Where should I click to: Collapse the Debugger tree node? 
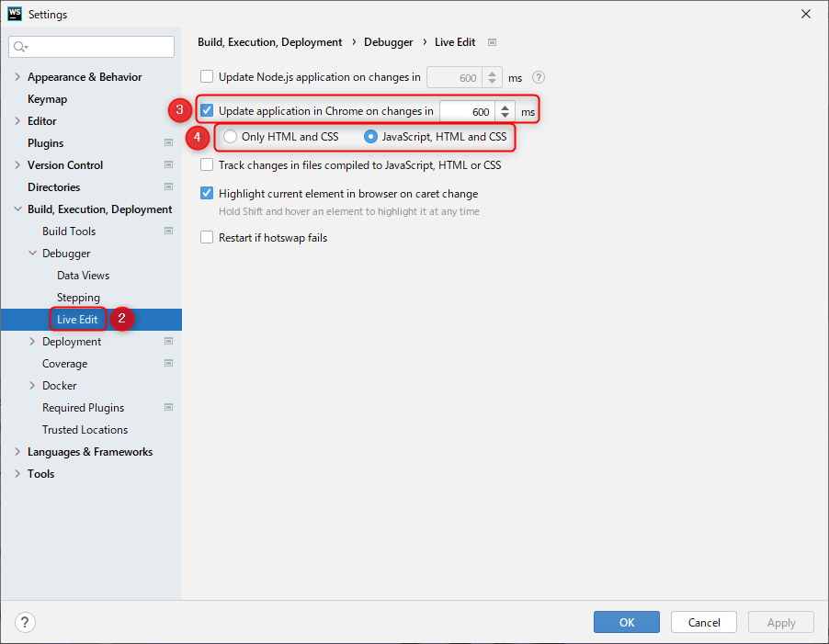pyautogui.click(x=32, y=253)
